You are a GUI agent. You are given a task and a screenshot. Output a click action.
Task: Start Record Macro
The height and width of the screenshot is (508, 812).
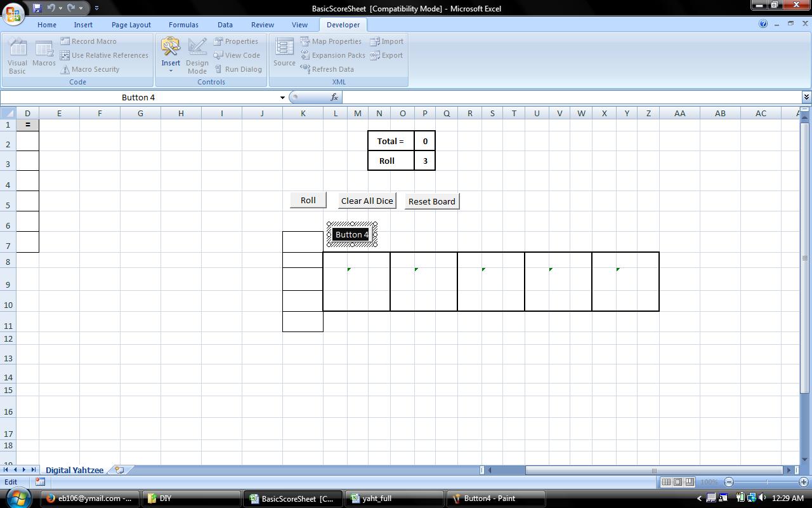[x=88, y=41]
